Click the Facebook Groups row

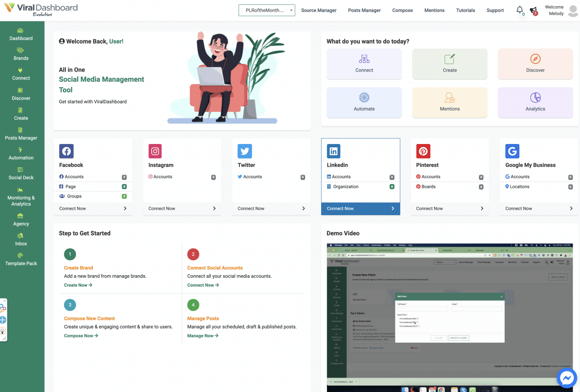(93, 196)
